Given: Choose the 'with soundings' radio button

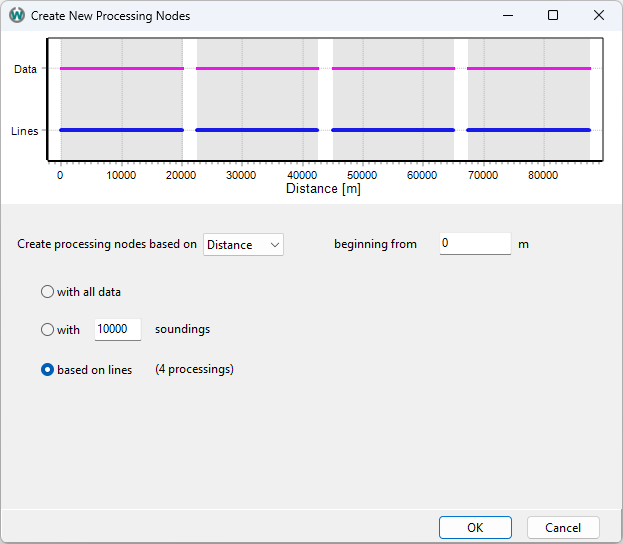Looking at the screenshot, I should click(47, 329).
